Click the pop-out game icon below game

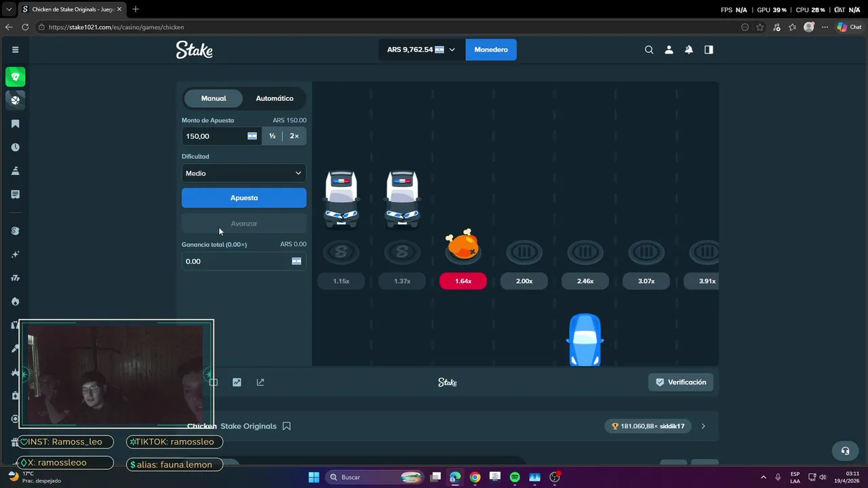260,382
